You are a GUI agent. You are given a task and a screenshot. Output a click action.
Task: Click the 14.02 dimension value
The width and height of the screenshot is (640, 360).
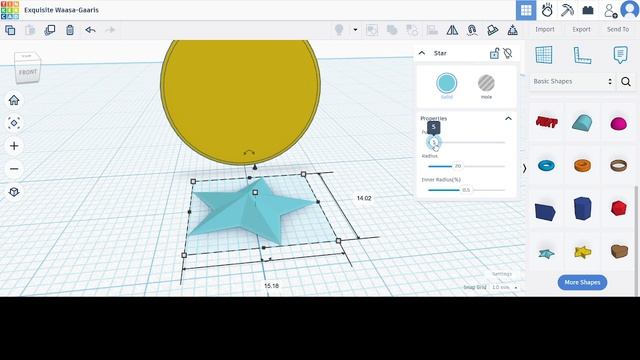pos(364,198)
